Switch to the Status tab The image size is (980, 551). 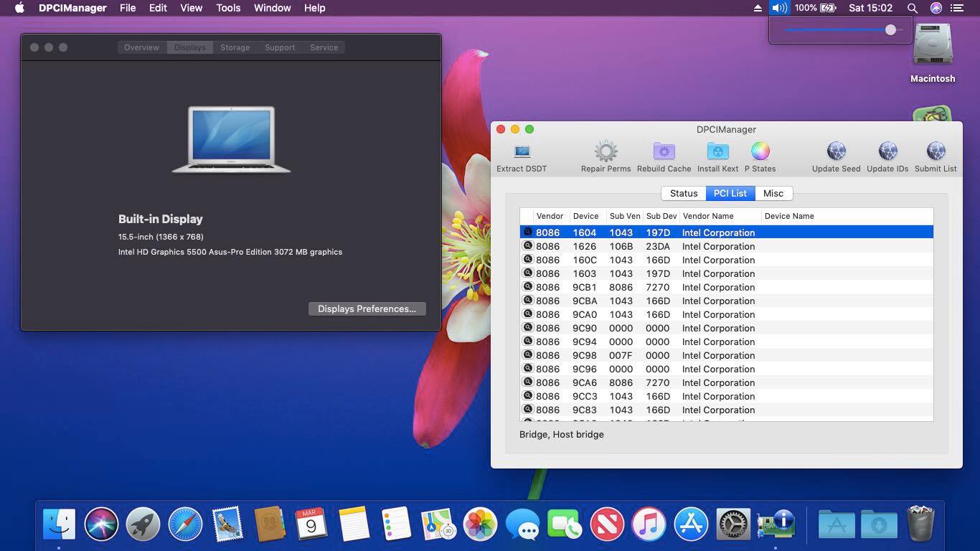pyautogui.click(x=683, y=193)
